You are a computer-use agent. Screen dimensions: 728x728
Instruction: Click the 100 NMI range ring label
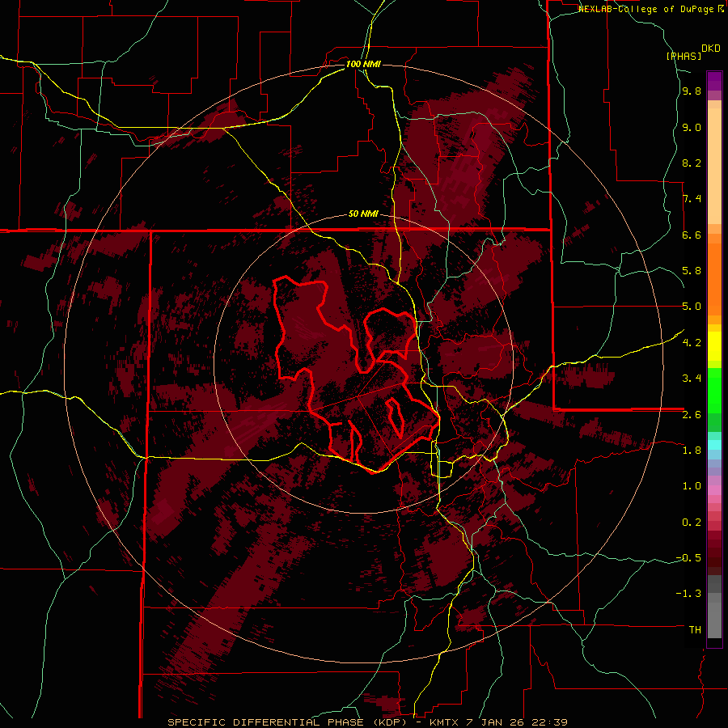(363, 64)
